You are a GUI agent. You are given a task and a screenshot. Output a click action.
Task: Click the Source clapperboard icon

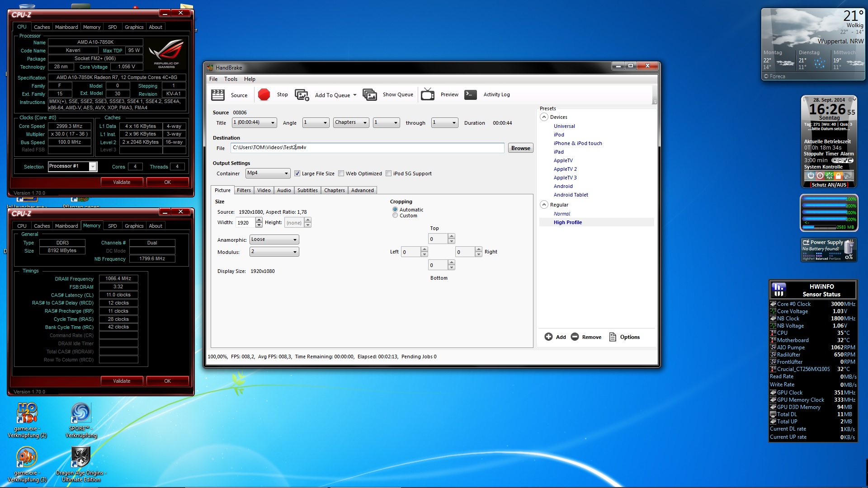tap(218, 95)
